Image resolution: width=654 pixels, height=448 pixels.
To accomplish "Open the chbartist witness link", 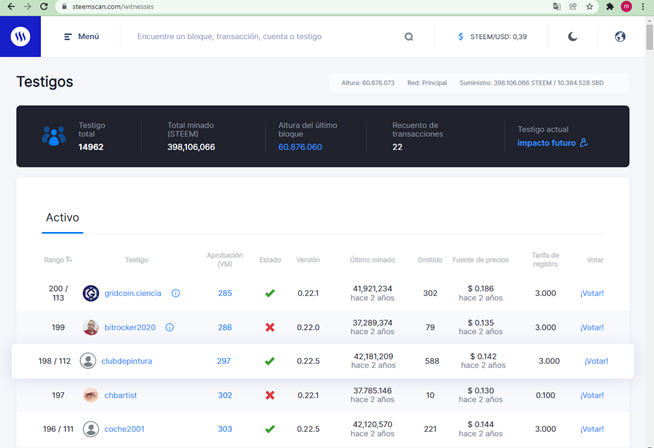I will [x=121, y=395].
